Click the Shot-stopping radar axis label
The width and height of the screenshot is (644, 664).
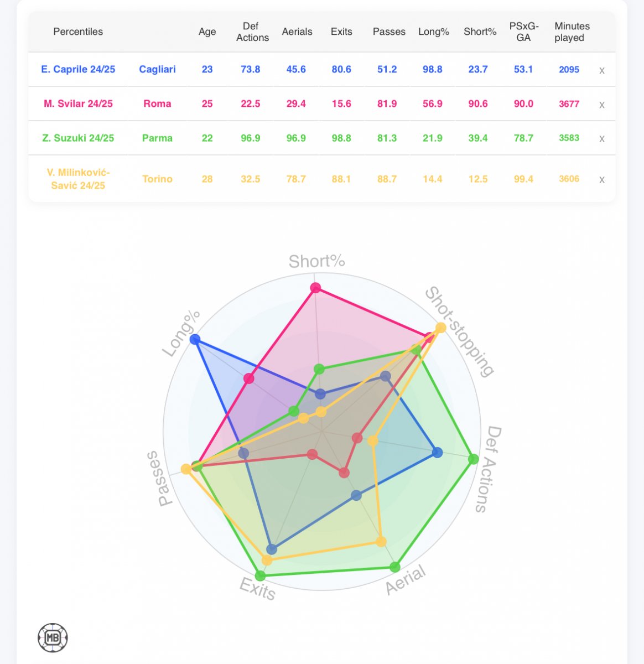coord(459,331)
